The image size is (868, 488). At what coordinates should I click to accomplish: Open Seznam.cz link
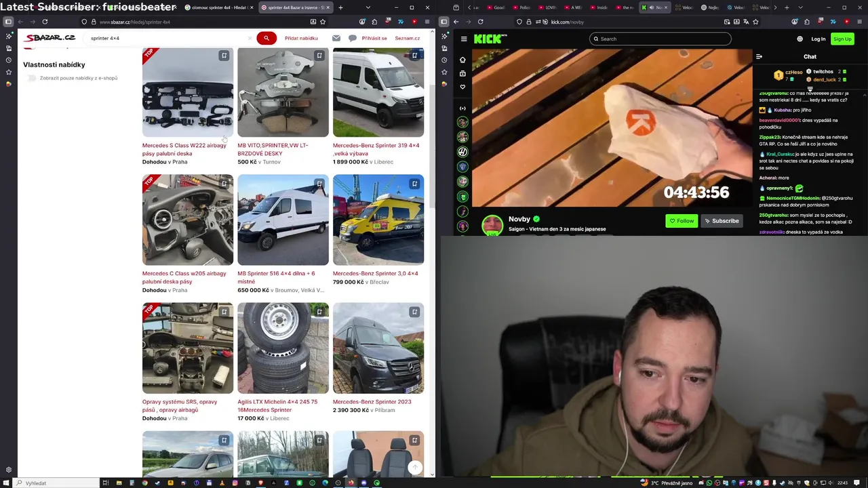point(407,38)
